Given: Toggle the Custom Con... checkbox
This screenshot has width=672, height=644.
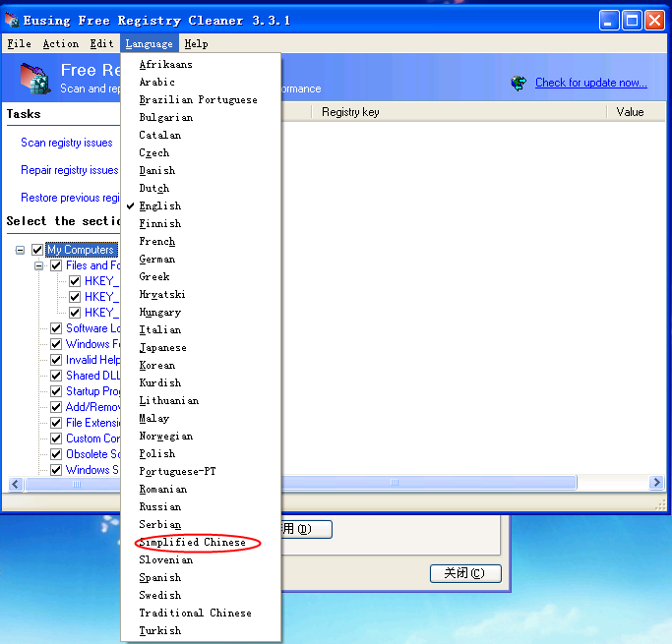Looking at the screenshot, I should pos(56,439).
